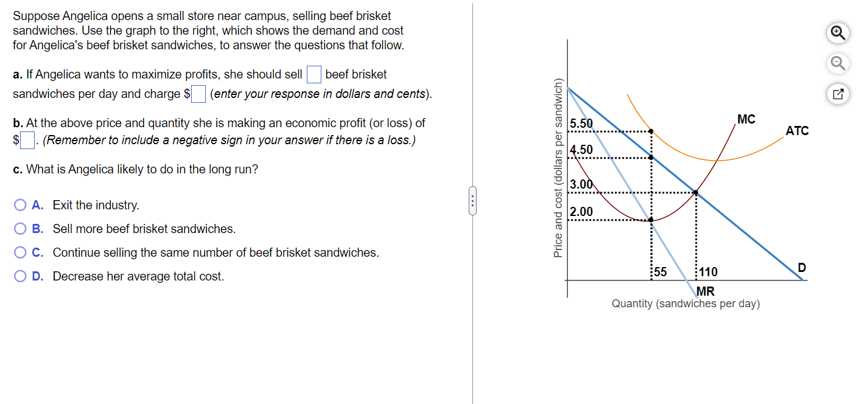
Task: Click the quantity marker 110 on the x-axis
Action: 707,272
